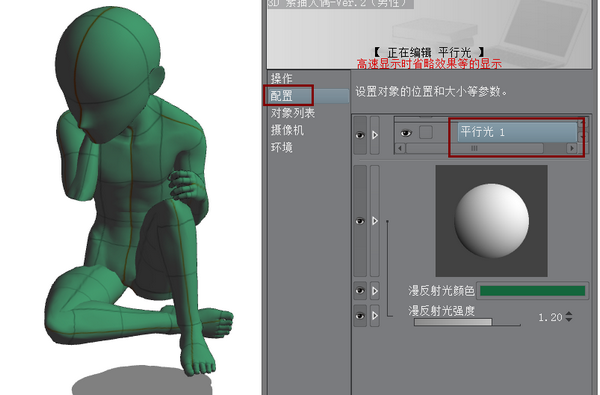Toggle eye icon beside object list section

click(360, 135)
